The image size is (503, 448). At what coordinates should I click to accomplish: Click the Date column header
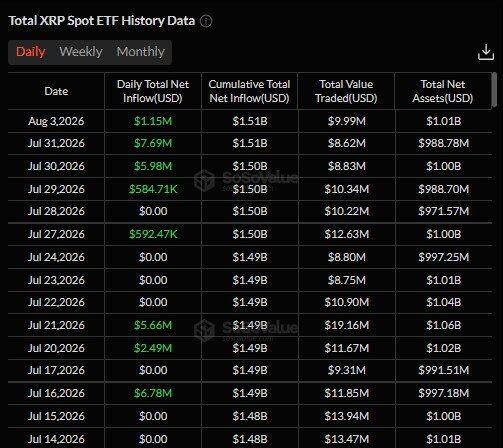tap(56, 91)
